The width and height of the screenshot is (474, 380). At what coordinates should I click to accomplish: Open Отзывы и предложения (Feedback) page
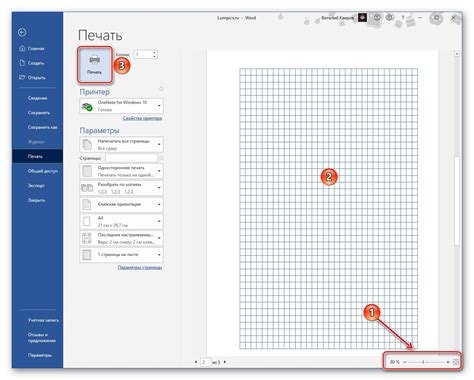tap(42, 337)
